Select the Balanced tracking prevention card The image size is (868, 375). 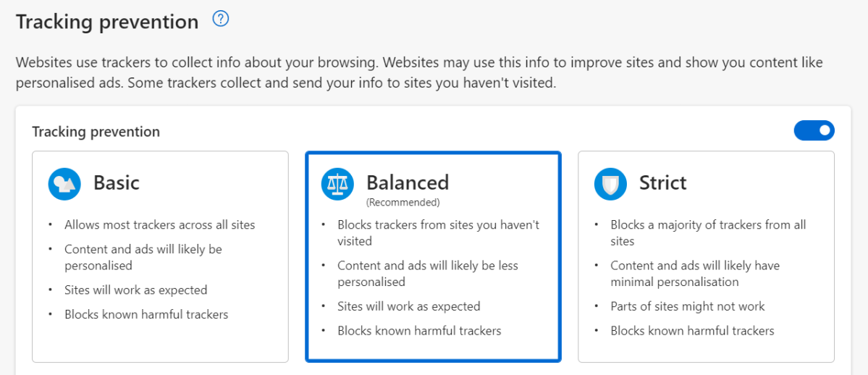[x=433, y=256]
